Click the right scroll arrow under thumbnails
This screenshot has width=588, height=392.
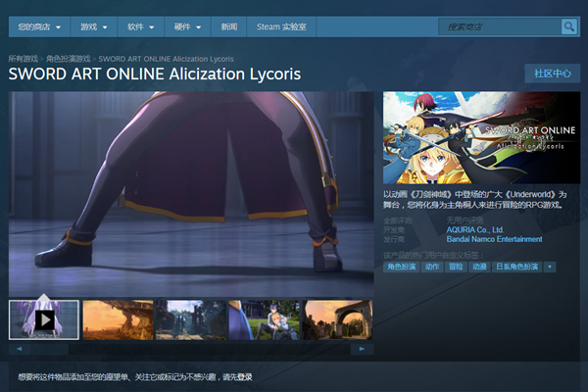coord(362,349)
